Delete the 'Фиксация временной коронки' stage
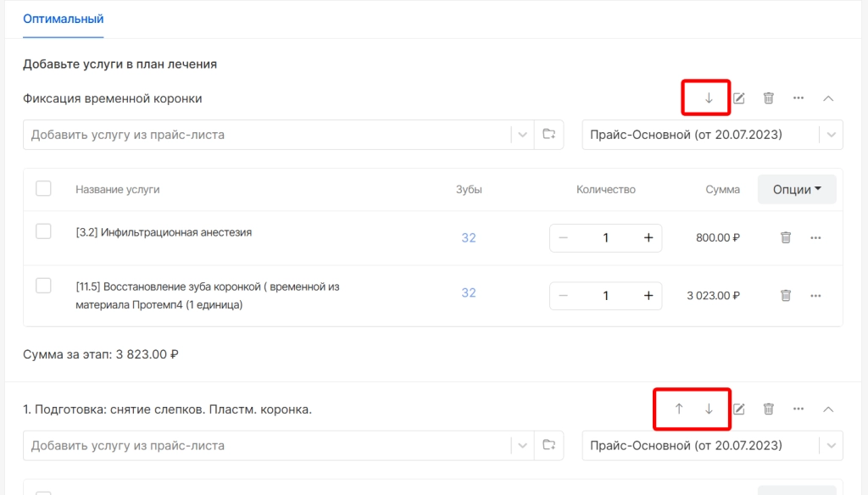This screenshot has width=868, height=495. 768,98
